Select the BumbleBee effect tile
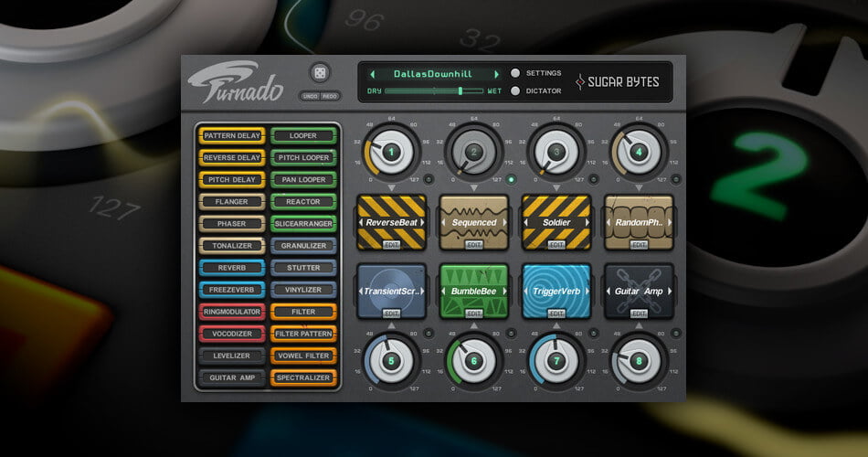Viewport: 868px width, 457px height. pyautogui.click(x=473, y=290)
